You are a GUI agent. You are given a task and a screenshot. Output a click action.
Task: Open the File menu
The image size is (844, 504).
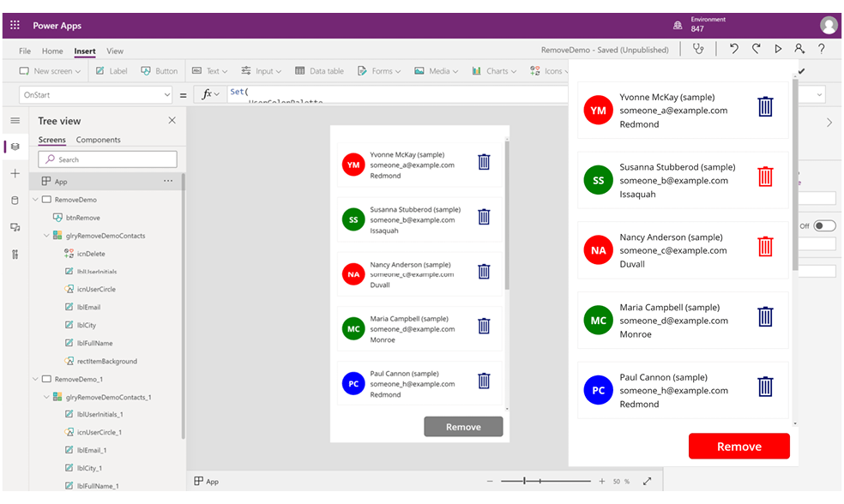tap(25, 51)
